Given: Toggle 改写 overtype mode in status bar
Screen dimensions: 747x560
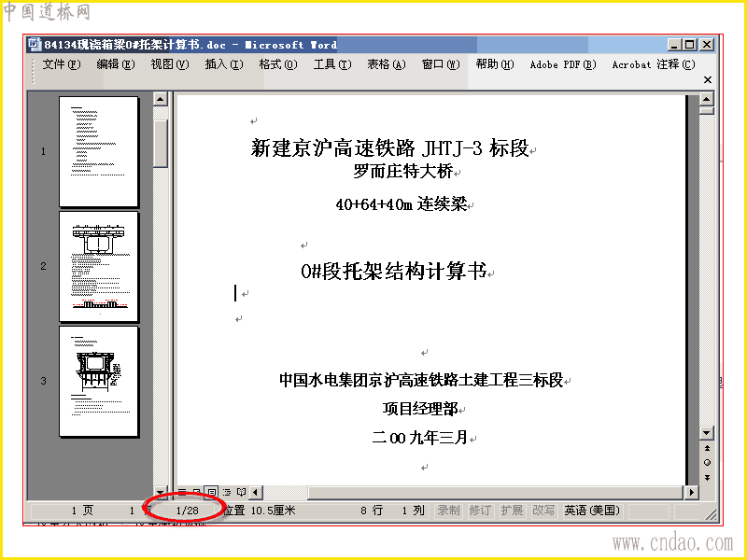Looking at the screenshot, I should click(543, 511).
